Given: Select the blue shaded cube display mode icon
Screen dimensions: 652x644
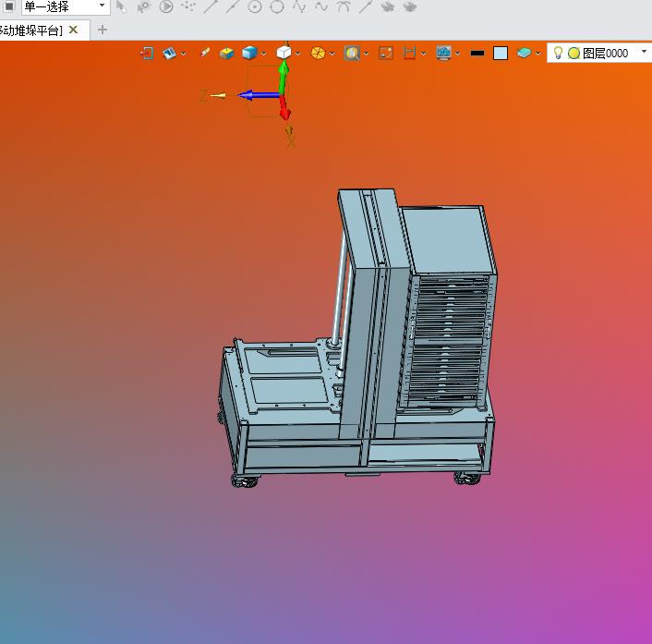Looking at the screenshot, I should pos(249,53).
